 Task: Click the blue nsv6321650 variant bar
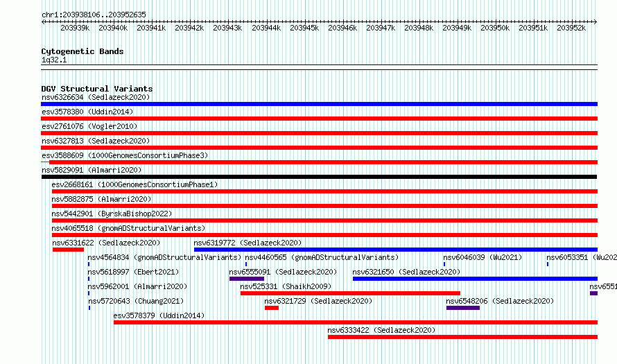[476, 279]
